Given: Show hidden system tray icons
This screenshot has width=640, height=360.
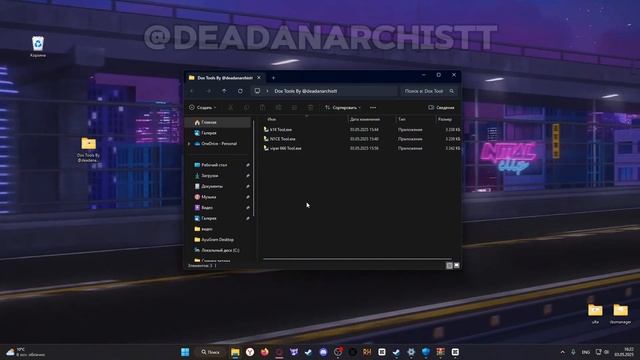Looking at the screenshot, I should tap(562, 352).
